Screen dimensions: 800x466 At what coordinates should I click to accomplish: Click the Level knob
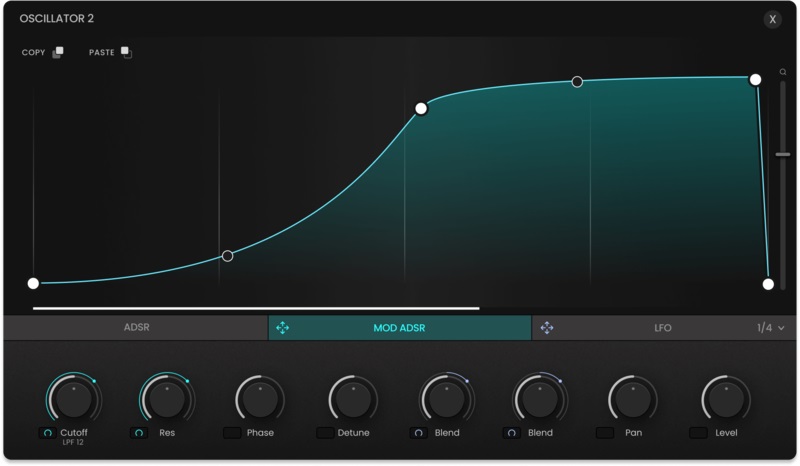[726, 400]
